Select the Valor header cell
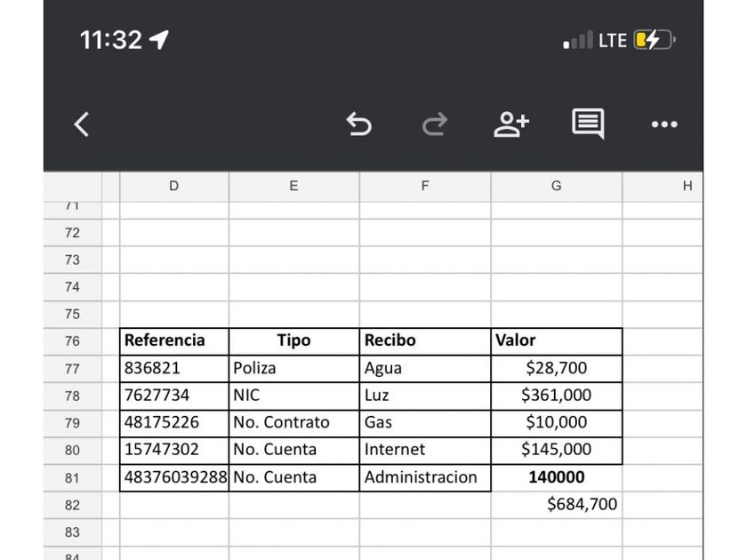This screenshot has width=747, height=560. point(556,340)
